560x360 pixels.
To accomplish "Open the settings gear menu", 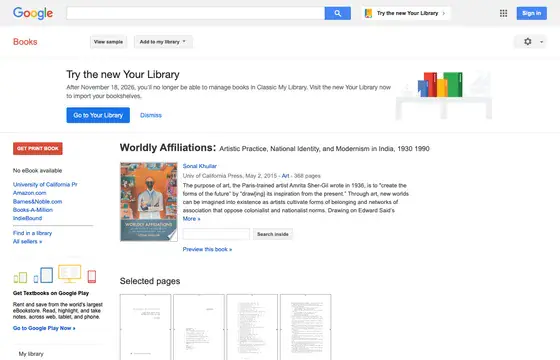I will (528, 42).
